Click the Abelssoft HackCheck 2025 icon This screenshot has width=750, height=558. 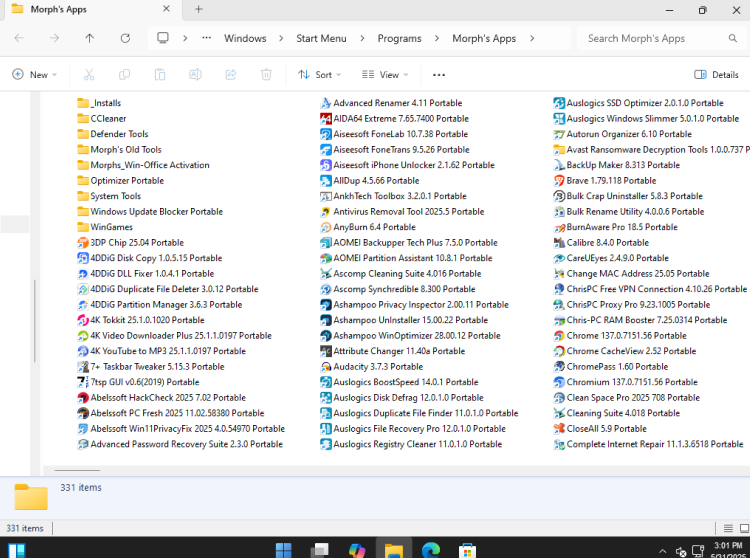click(x=83, y=398)
